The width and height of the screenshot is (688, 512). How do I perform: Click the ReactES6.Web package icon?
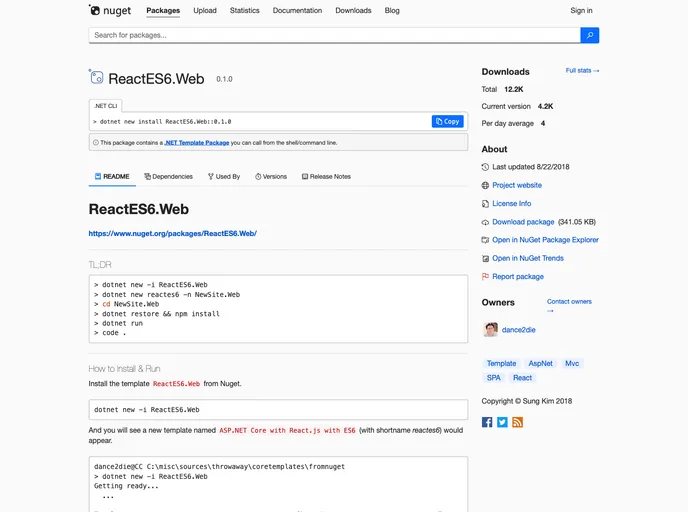(96, 77)
